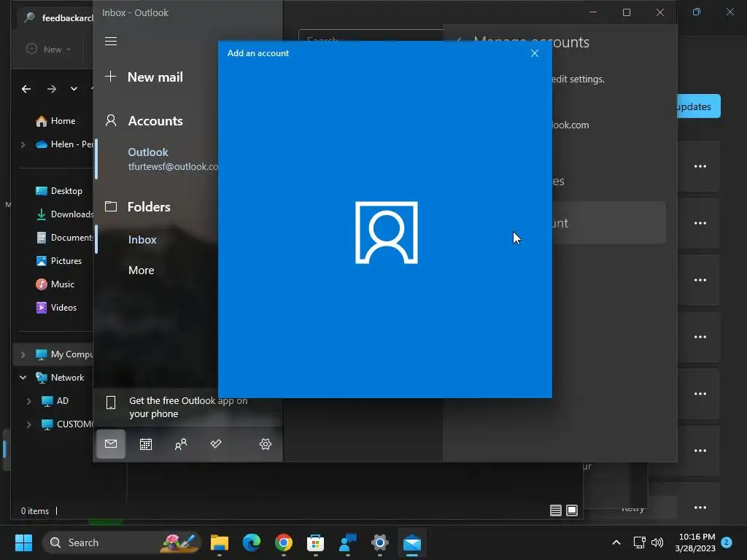Click the phone icon in Mail sidebar
Image resolution: width=747 pixels, height=560 pixels.
tap(111, 402)
